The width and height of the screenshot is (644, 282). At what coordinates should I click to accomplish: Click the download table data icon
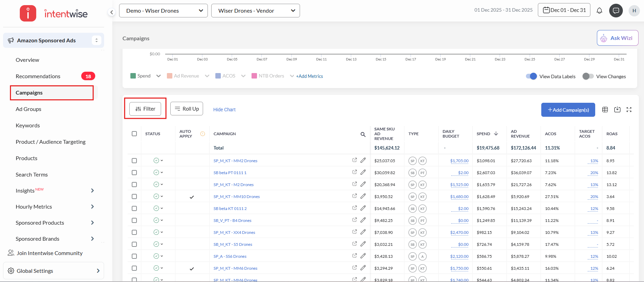point(617,110)
